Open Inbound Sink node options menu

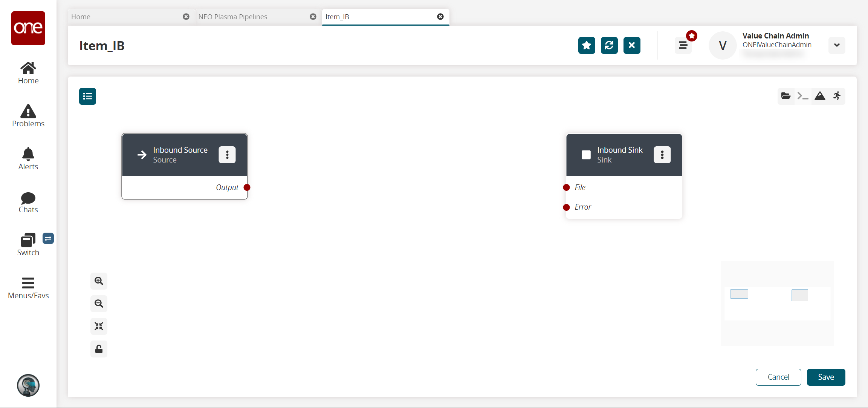coord(662,155)
